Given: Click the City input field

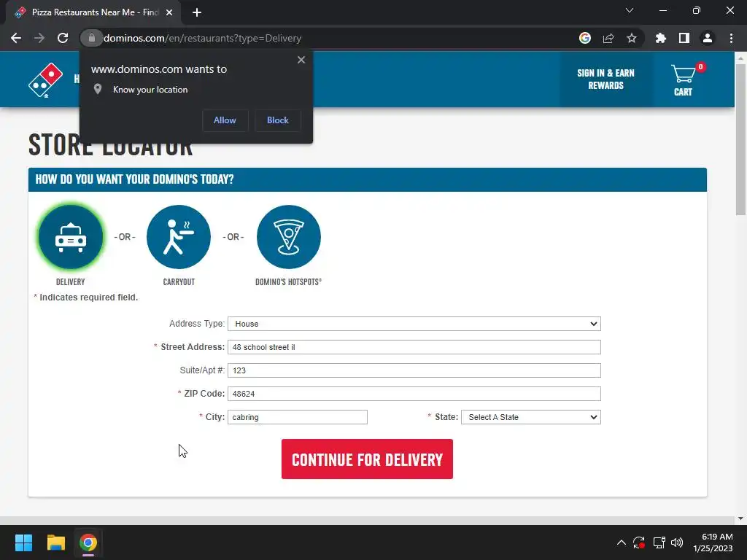Looking at the screenshot, I should [x=298, y=417].
